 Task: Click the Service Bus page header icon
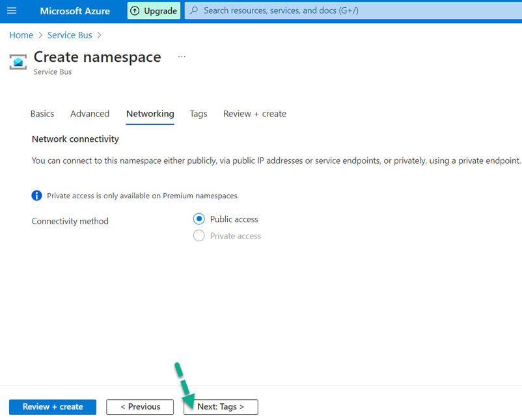(18, 62)
